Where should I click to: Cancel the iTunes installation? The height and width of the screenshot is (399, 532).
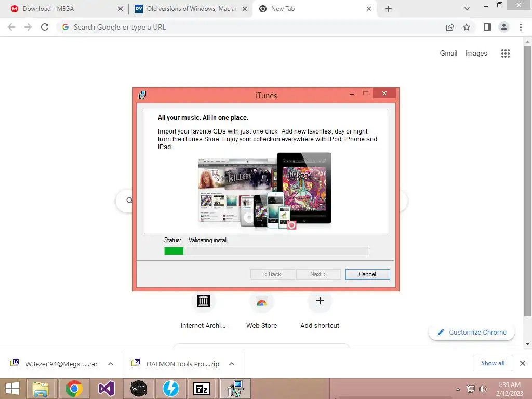pyautogui.click(x=367, y=274)
